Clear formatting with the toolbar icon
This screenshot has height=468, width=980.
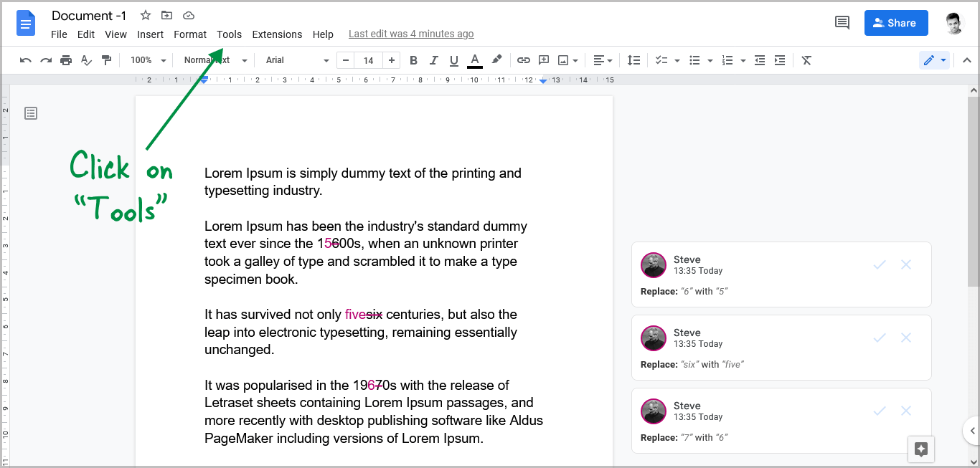(x=806, y=60)
